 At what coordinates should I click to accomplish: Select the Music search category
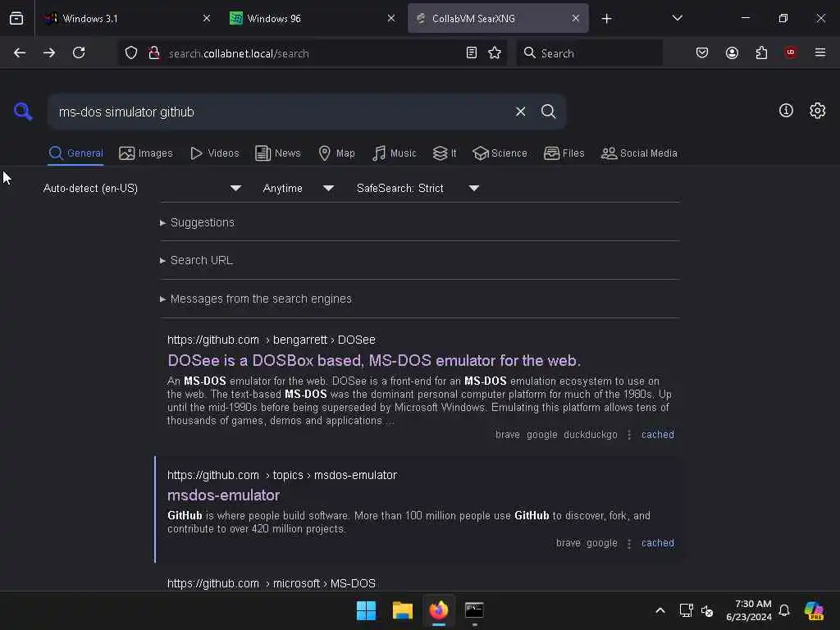tap(394, 153)
